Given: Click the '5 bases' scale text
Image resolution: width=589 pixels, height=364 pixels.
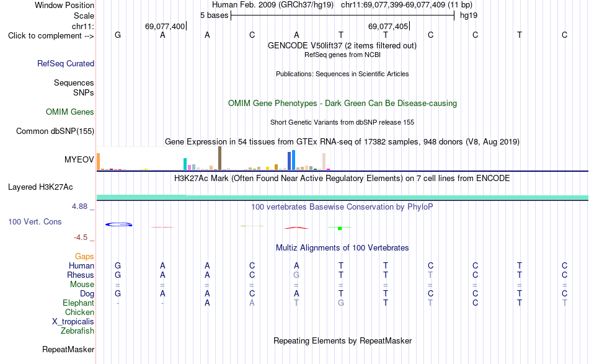Looking at the screenshot, I should 214,16.
